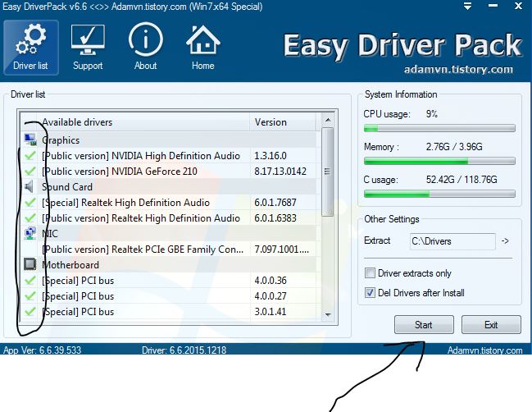Minimize the Easy DriverPack window
Viewport: 532px width, 412px height.
coord(493,6)
